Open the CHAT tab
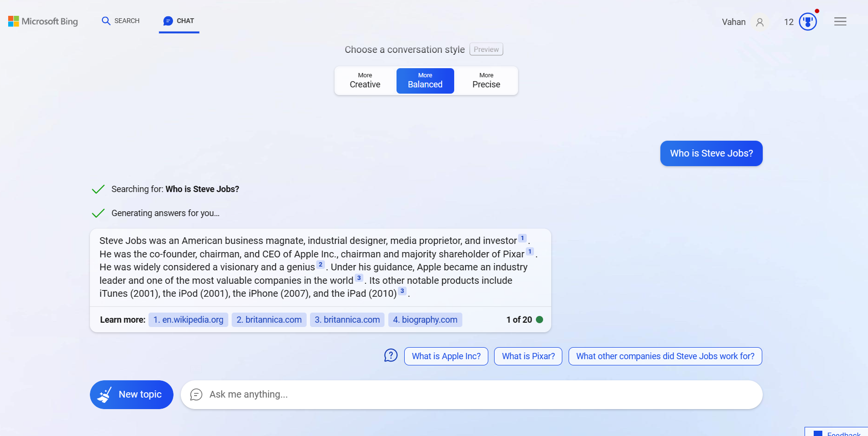This screenshot has height=436, width=868. click(x=179, y=21)
